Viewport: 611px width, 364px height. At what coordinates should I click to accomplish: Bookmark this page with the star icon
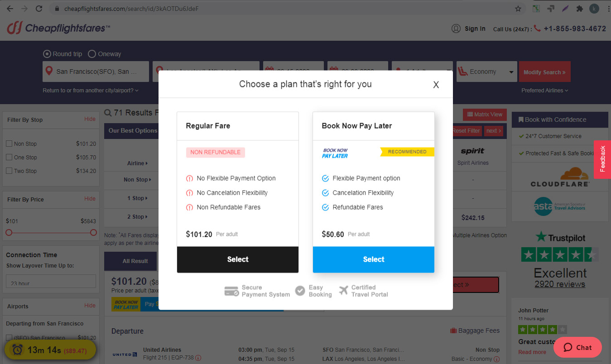(518, 9)
